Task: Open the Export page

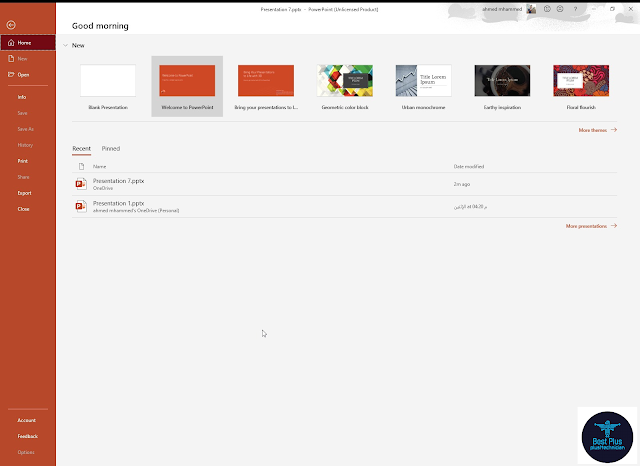Action: (24, 193)
